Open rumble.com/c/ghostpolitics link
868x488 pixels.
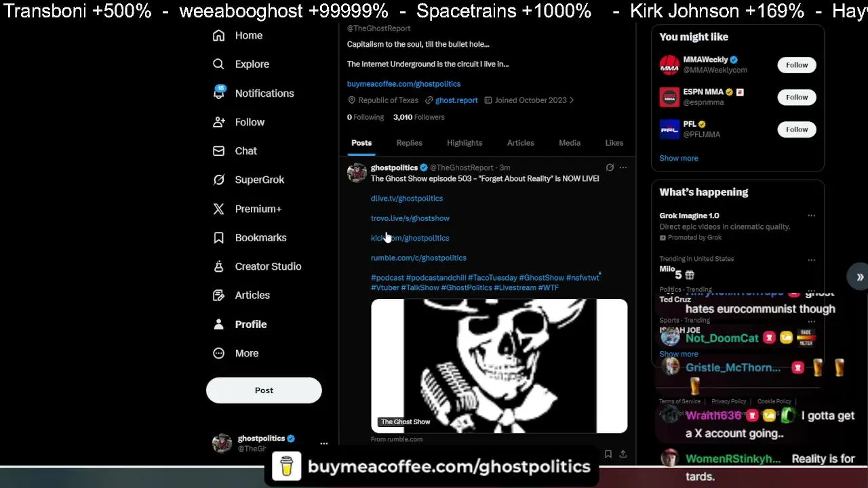(x=418, y=258)
